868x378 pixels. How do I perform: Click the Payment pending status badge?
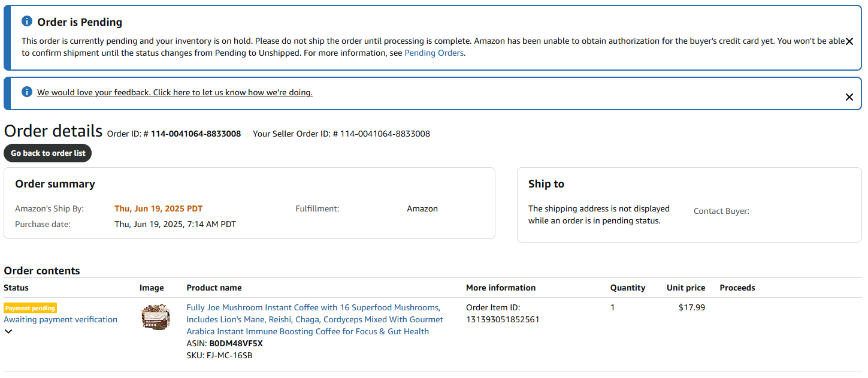click(x=30, y=308)
